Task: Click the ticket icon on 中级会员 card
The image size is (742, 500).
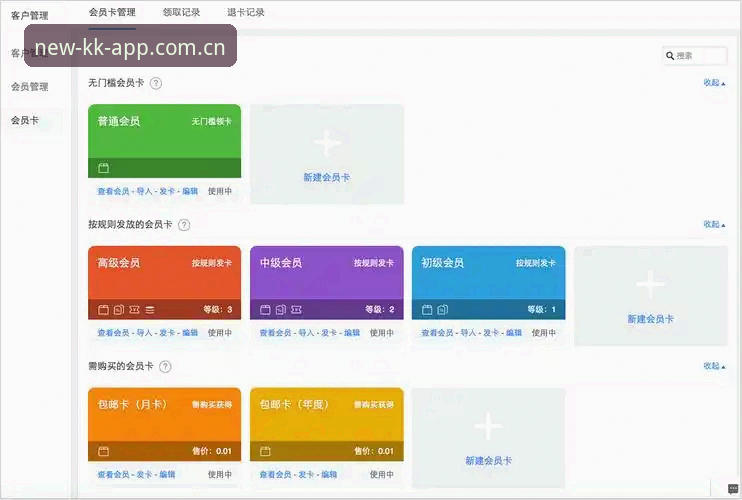Action: (x=296, y=310)
